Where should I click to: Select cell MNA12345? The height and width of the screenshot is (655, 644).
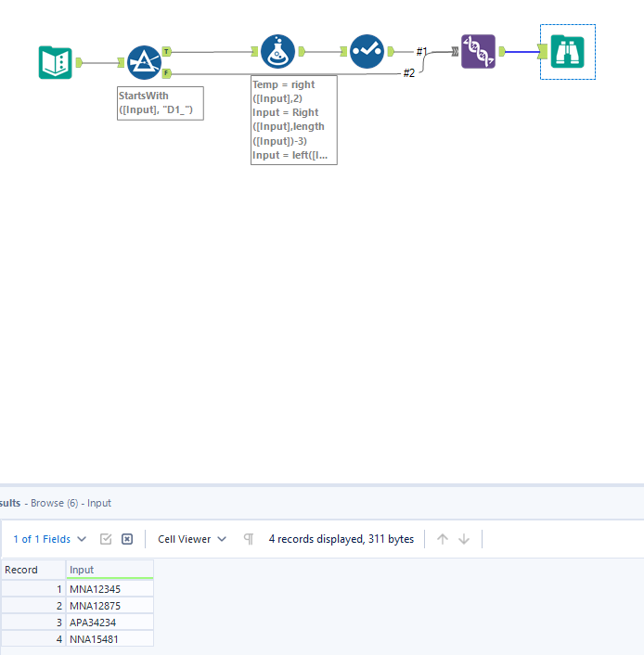(x=109, y=589)
